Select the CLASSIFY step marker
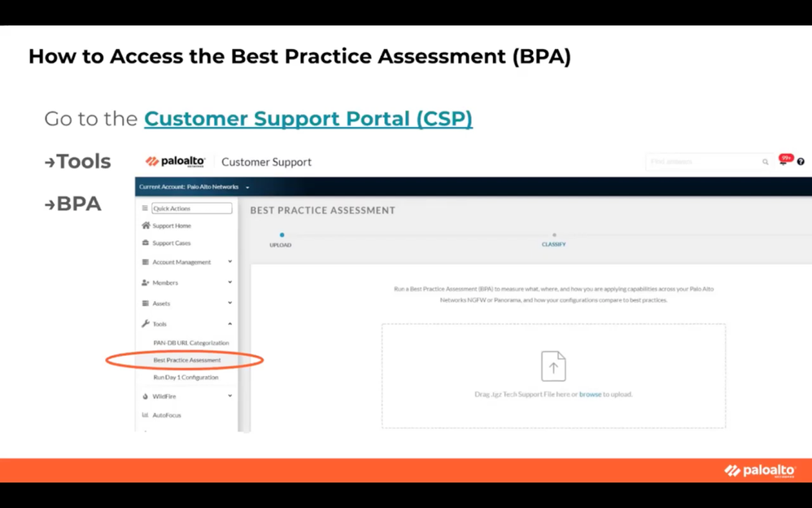This screenshot has width=812, height=508. (554, 234)
